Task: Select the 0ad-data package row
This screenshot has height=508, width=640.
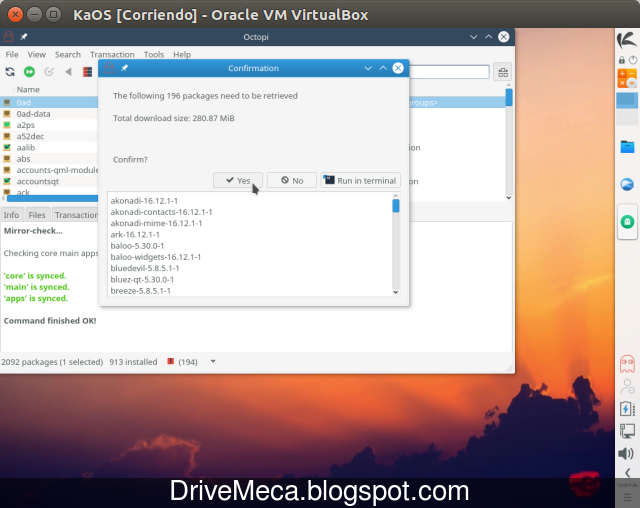Action: [x=49, y=114]
